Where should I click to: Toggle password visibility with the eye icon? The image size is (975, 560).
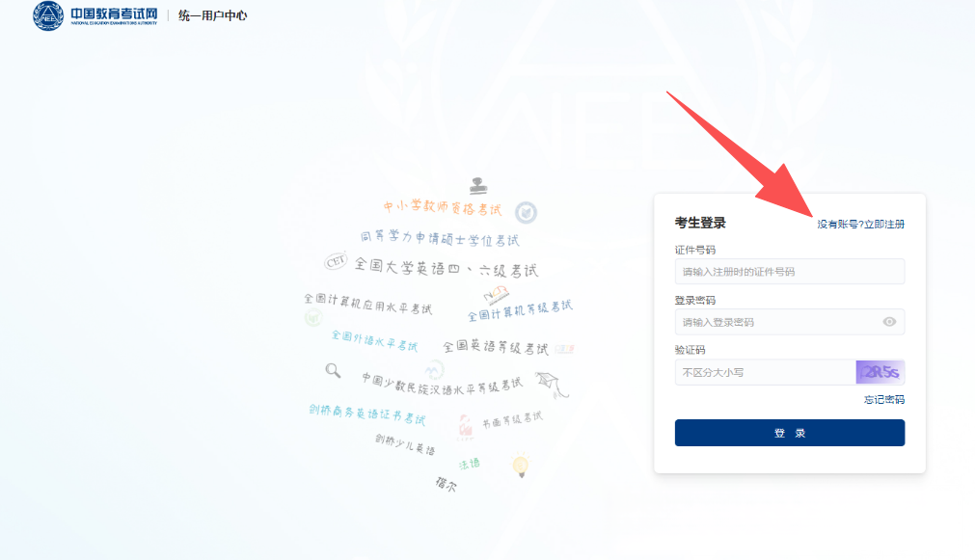(x=889, y=322)
